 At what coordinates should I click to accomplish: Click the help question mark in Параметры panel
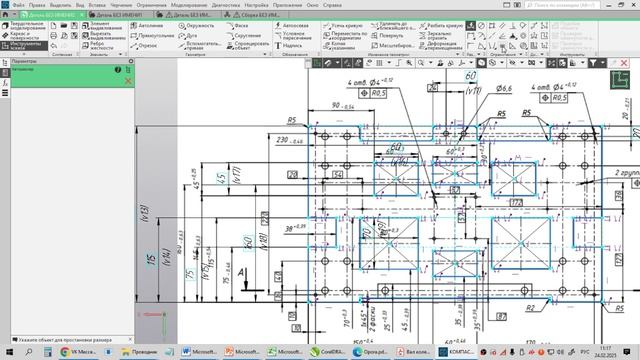tap(118, 70)
